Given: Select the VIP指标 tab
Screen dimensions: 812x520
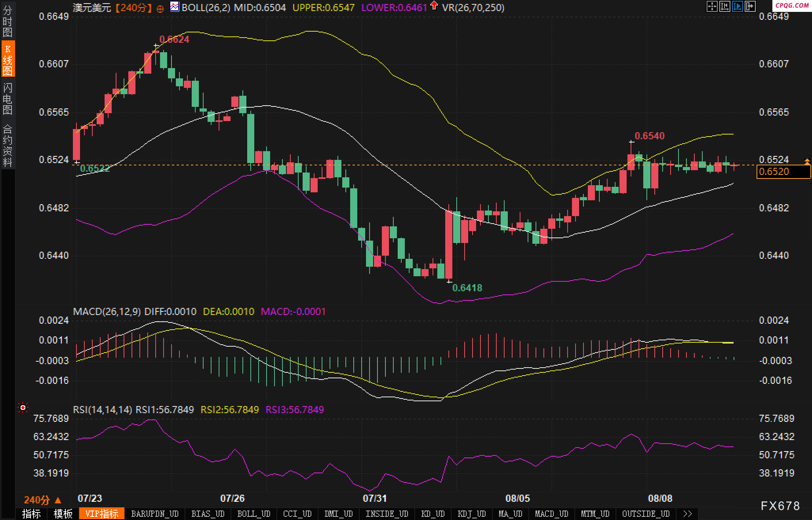Looking at the screenshot, I should pyautogui.click(x=102, y=514).
